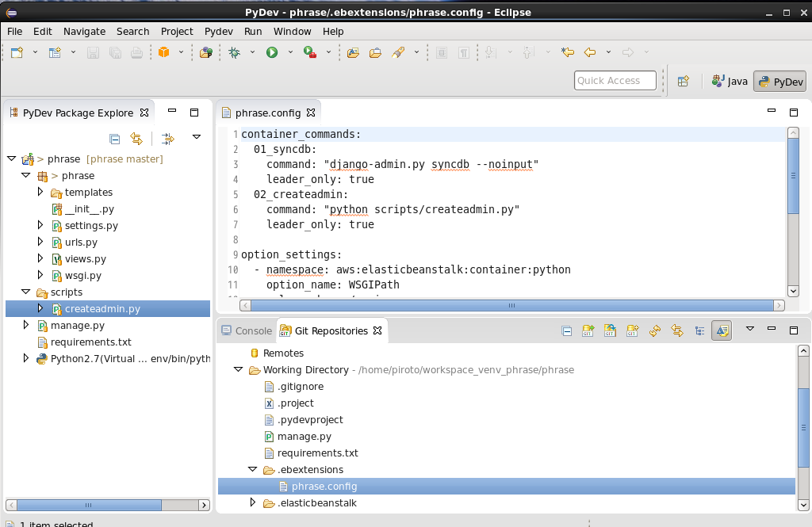Screen dimensions: 812x527
Task: Click the editor horizontal scrollbar
Action: tap(512, 305)
